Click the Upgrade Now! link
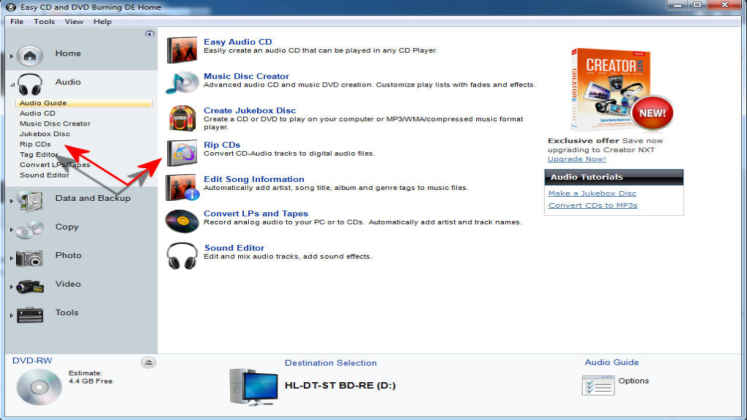Screen dimensions: 747x420 point(577,159)
